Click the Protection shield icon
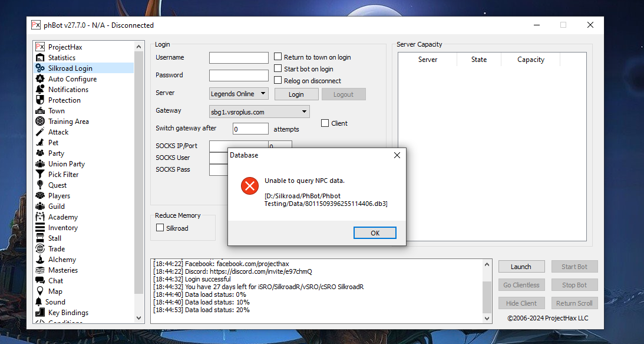This screenshot has width=644, height=344. pyautogui.click(x=40, y=100)
